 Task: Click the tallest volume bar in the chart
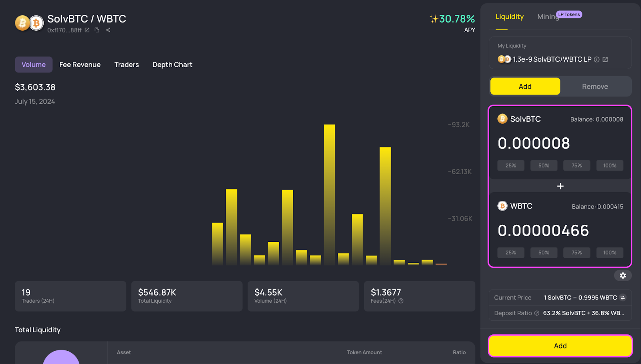(x=329, y=195)
